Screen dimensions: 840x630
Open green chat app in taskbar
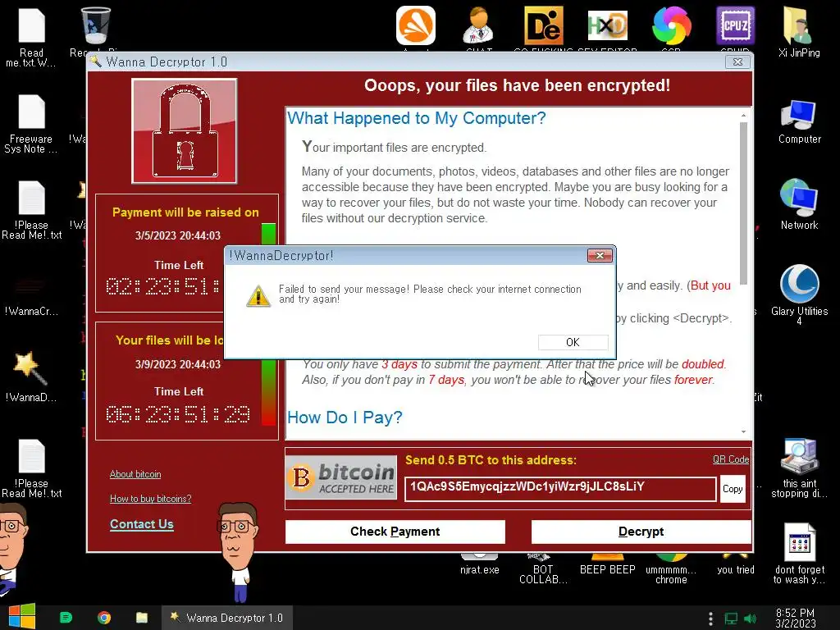[66, 618]
